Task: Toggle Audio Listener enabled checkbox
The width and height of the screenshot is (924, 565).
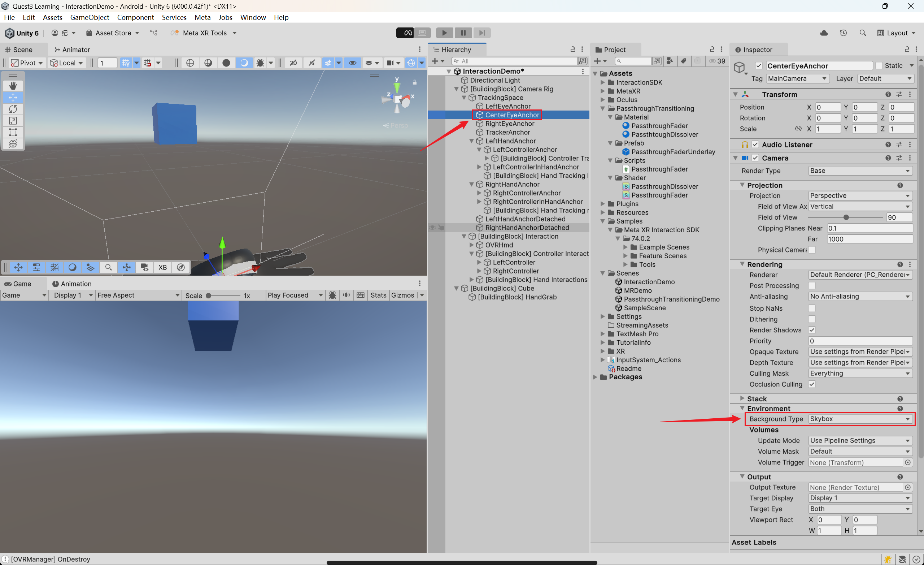Action: pyautogui.click(x=755, y=145)
